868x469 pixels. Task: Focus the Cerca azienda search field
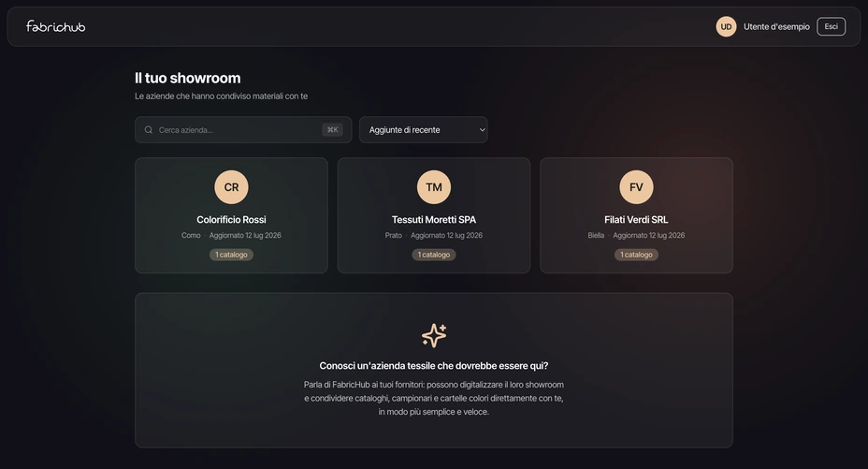[243, 129]
